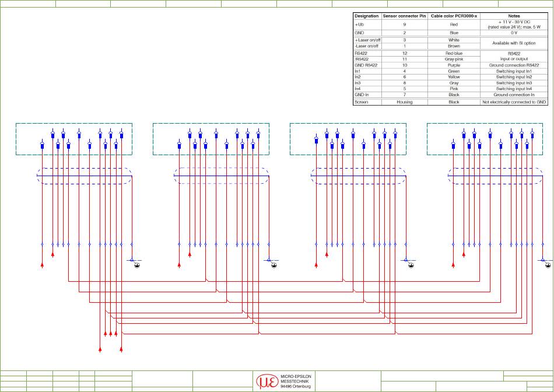Click the 'In2' designation cell
The height and width of the screenshot is (392, 554).
[x=357, y=77]
